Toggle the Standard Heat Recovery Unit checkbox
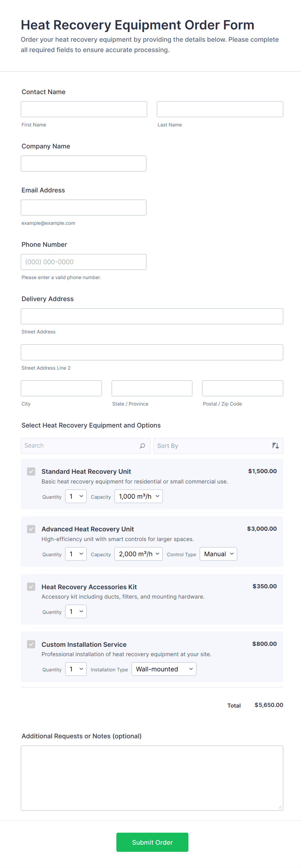The width and height of the screenshot is (301, 868). 31,472
